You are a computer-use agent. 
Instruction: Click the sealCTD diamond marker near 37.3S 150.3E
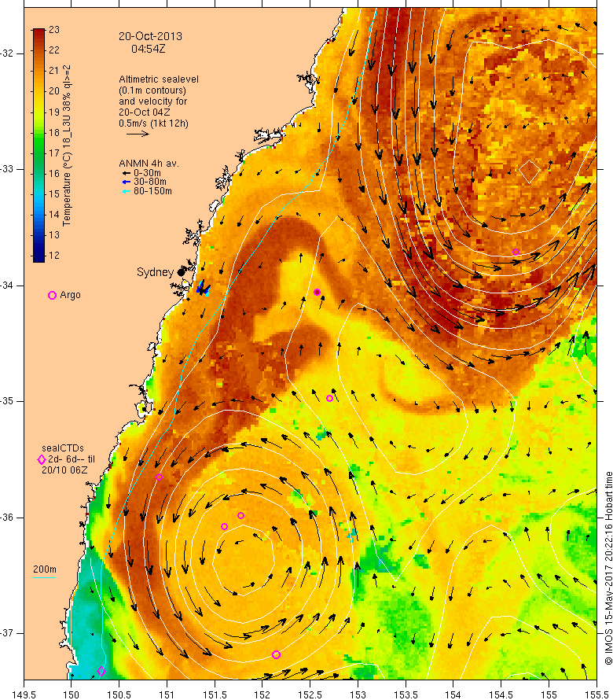coord(101,672)
